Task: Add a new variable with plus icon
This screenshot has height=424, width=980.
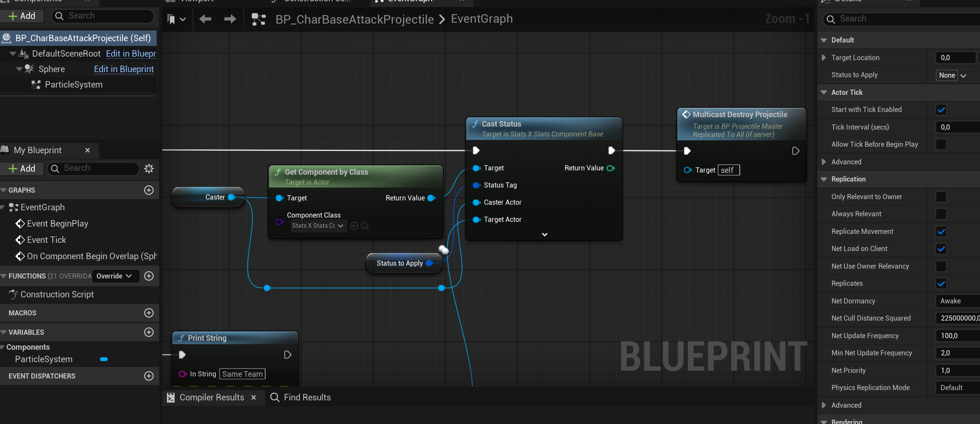Action: pyautogui.click(x=149, y=332)
